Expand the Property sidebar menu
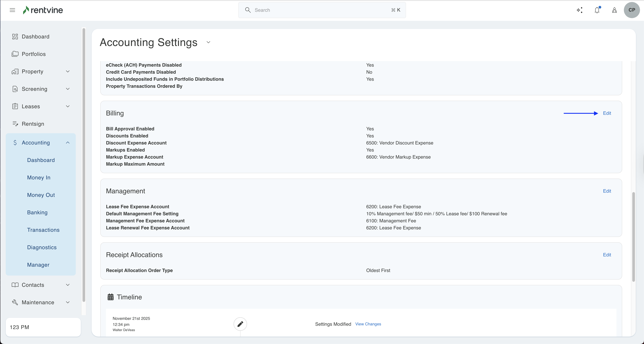The height and width of the screenshot is (344, 644). click(x=67, y=71)
